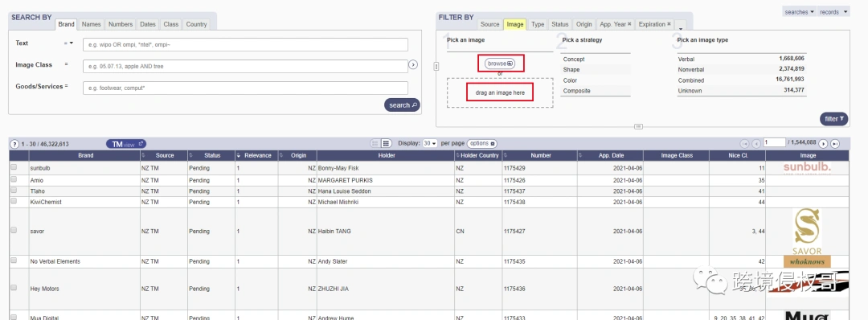Open the records dropdown menu
The width and height of the screenshot is (868, 320).
[x=833, y=11]
